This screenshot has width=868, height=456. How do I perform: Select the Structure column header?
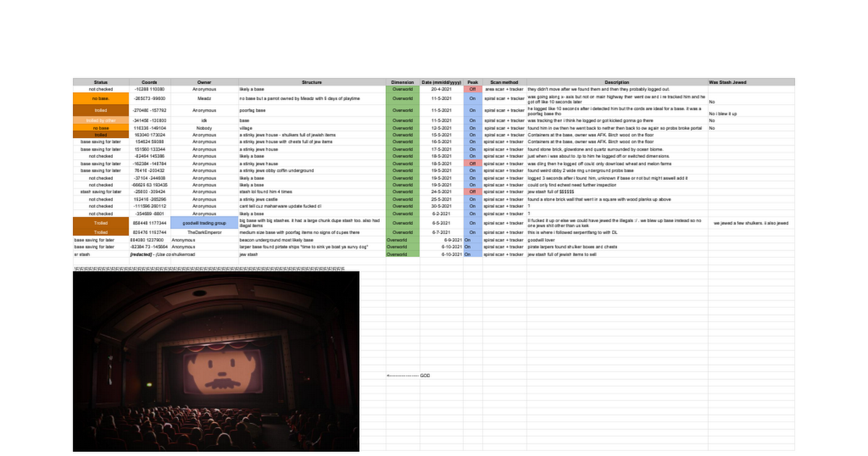coord(312,83)
